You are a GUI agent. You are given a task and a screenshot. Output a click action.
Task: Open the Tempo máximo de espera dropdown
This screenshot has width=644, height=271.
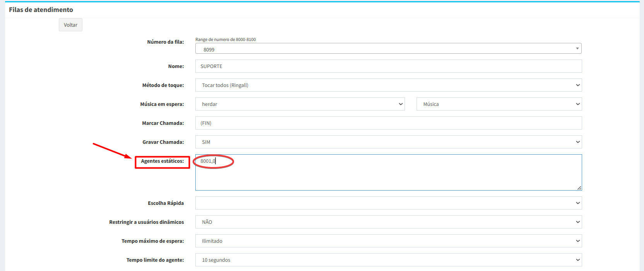388,241
